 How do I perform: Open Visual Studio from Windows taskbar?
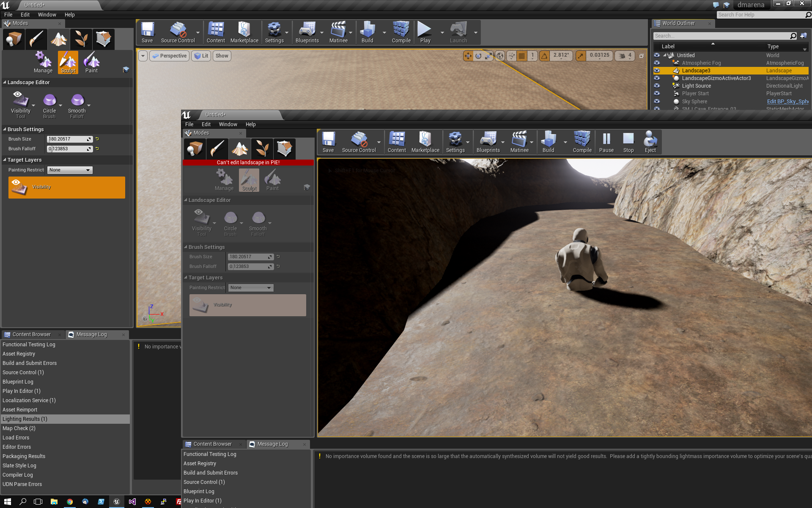[x=132, y=501]
